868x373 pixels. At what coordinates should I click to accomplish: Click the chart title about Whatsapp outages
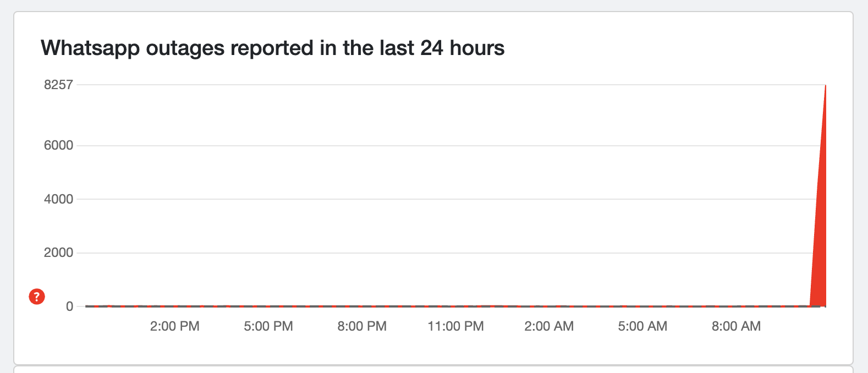click(272, 48)
